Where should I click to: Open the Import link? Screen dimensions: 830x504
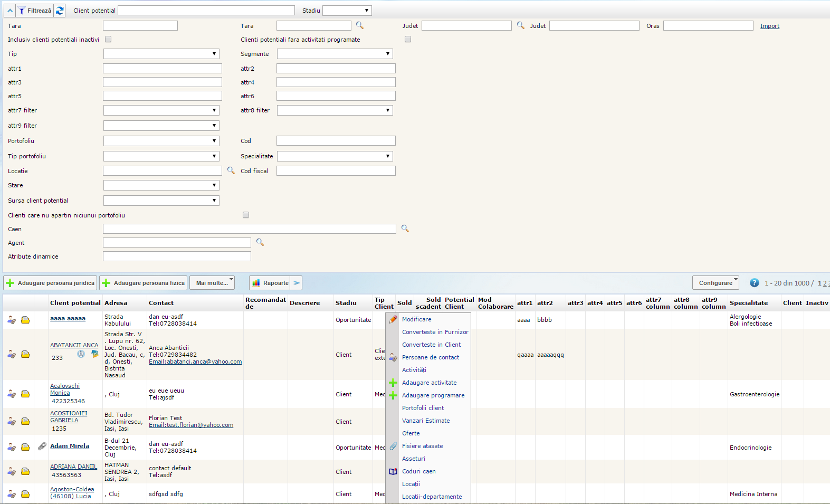769,26
